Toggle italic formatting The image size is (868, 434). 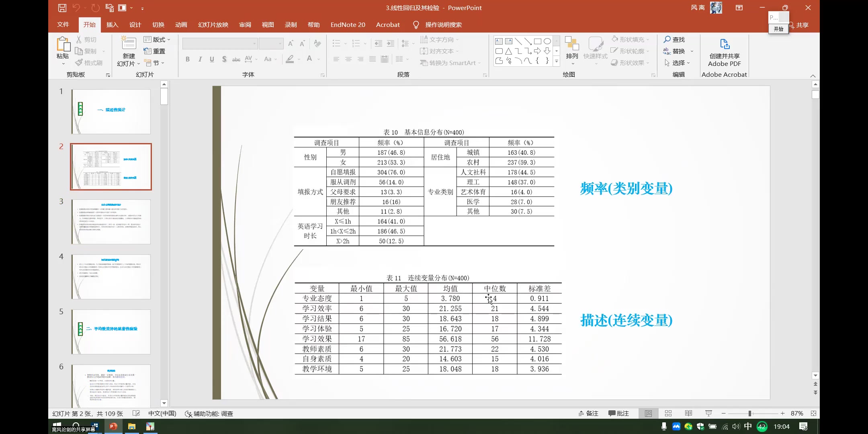click(x=200, y=59)
